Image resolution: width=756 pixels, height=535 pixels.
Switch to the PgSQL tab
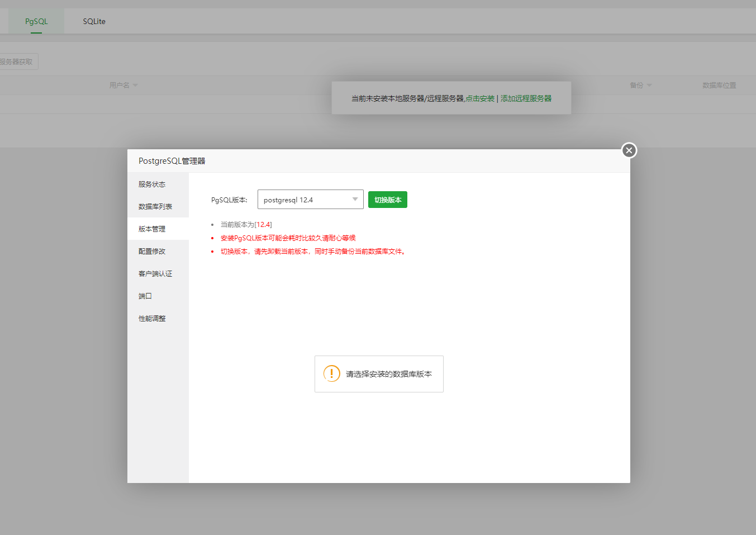36,21
